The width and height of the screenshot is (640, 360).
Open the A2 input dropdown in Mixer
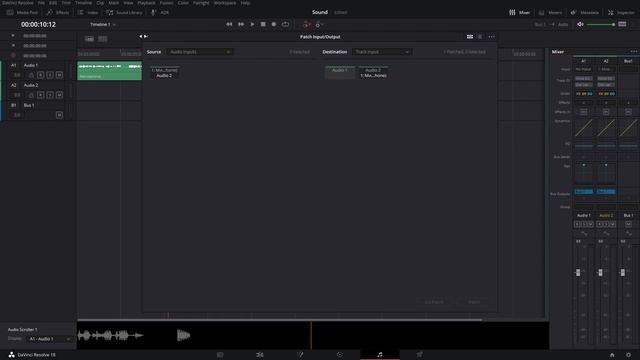point(606,69)
